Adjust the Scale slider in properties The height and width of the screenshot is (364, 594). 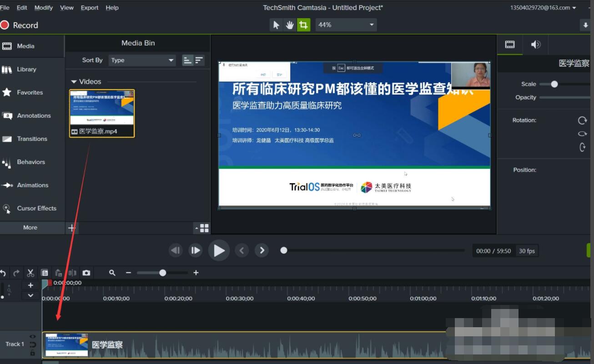[554, 84]
